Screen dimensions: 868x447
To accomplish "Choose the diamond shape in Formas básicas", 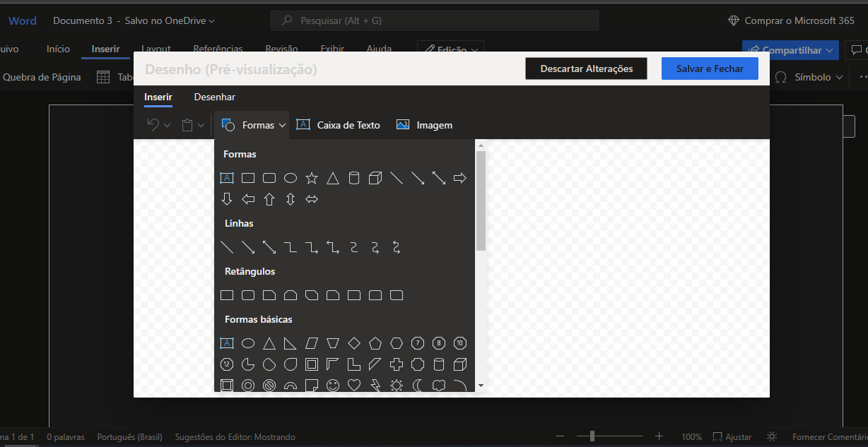I will [354, 343].
